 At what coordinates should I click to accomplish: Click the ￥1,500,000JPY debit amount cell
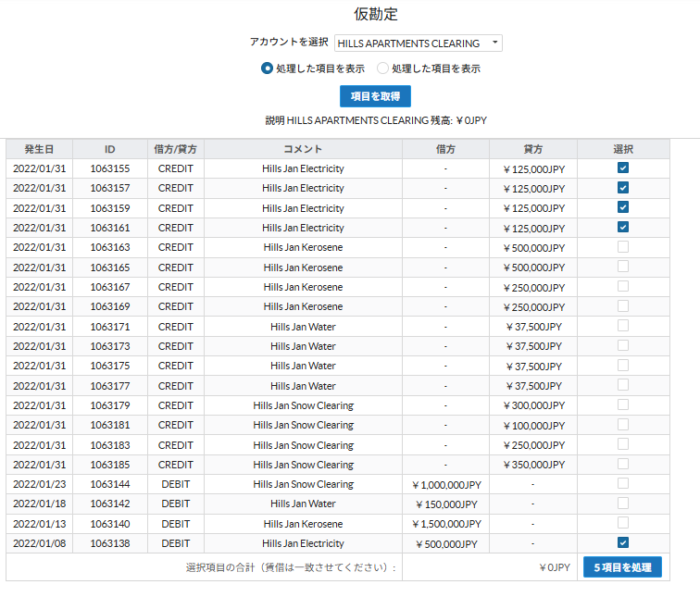click(445, 524)
